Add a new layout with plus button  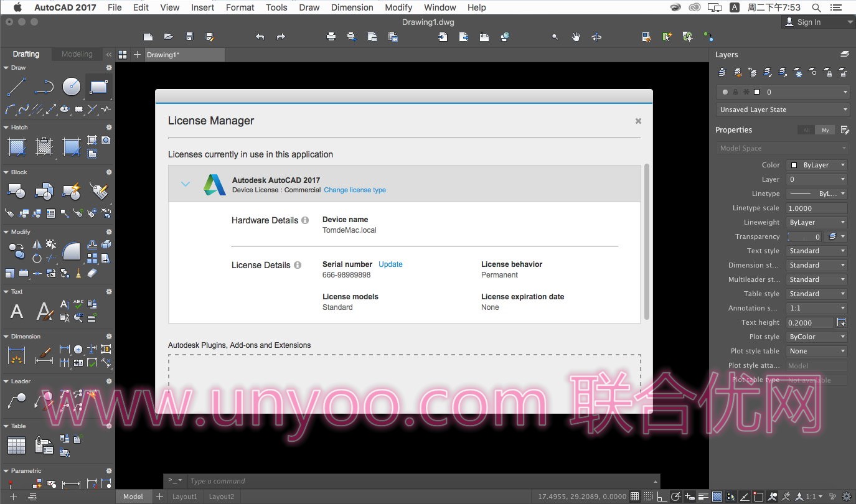[x=159, y=497]
